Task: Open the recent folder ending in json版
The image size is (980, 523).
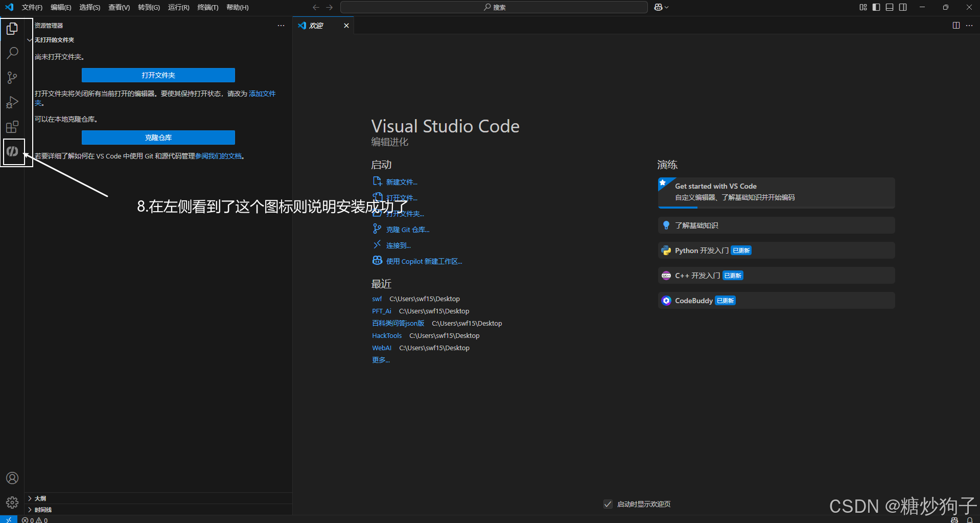Action: click(398, 324)
